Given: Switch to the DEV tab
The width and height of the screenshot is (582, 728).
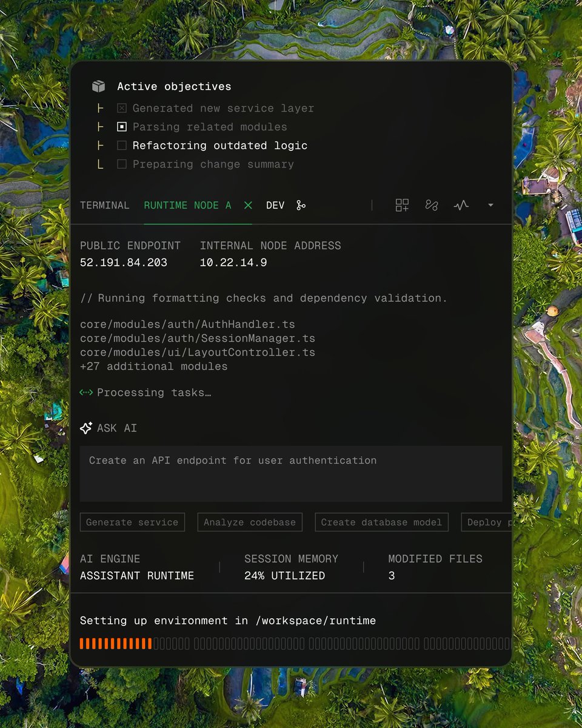Looking at the screenshot, I should [275, 206].
